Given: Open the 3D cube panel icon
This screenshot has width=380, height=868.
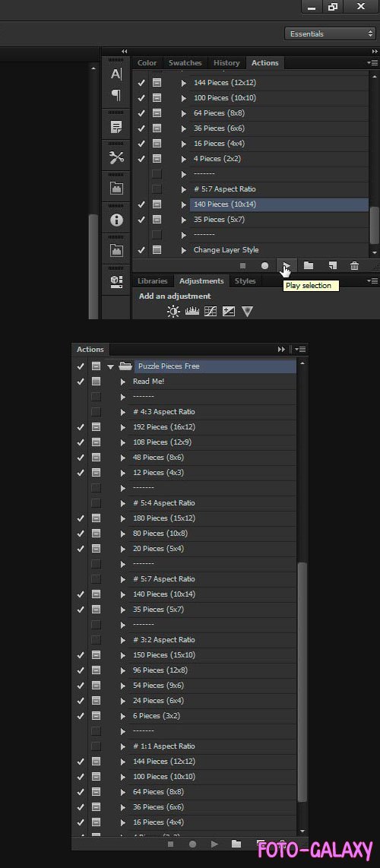Looking at the screenshot, I should (x=116, y=281).
